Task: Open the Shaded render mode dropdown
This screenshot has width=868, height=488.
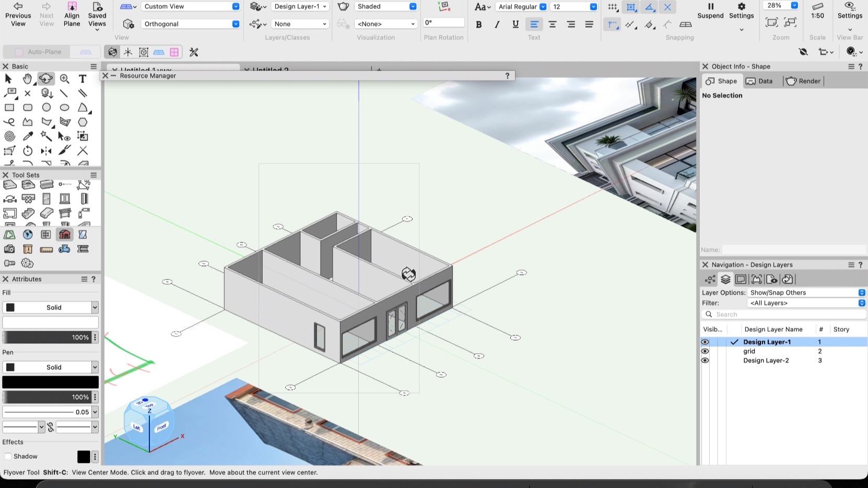Action: pyautogui.click(x=386, y=7)
